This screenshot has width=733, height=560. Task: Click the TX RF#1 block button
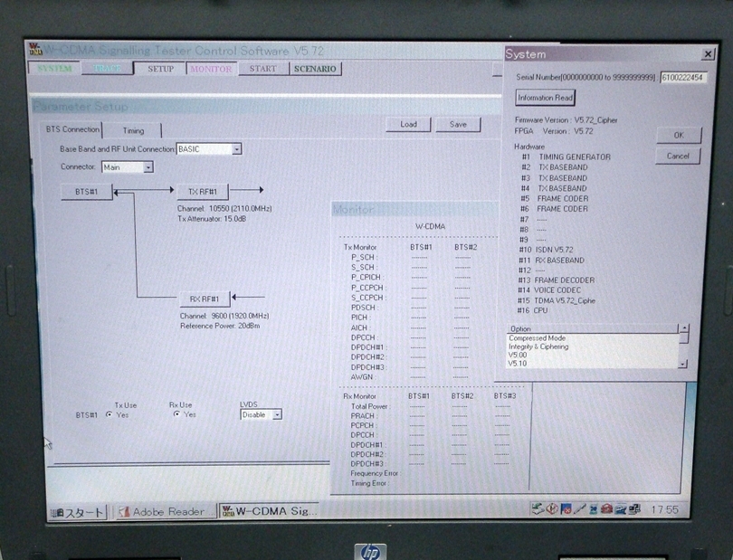[203, 192]
